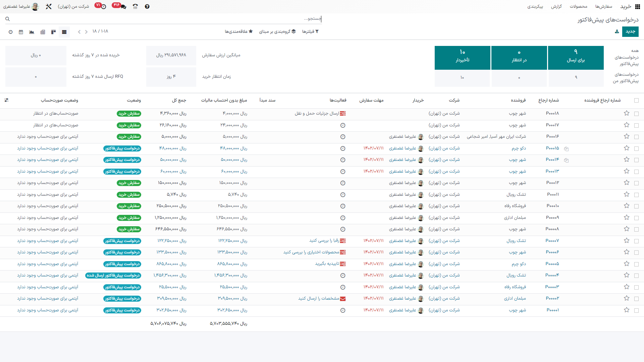The height and width of the screenshot is (362, 644).
Task: Open the main apps grid menu
Action: coord(637,6)
